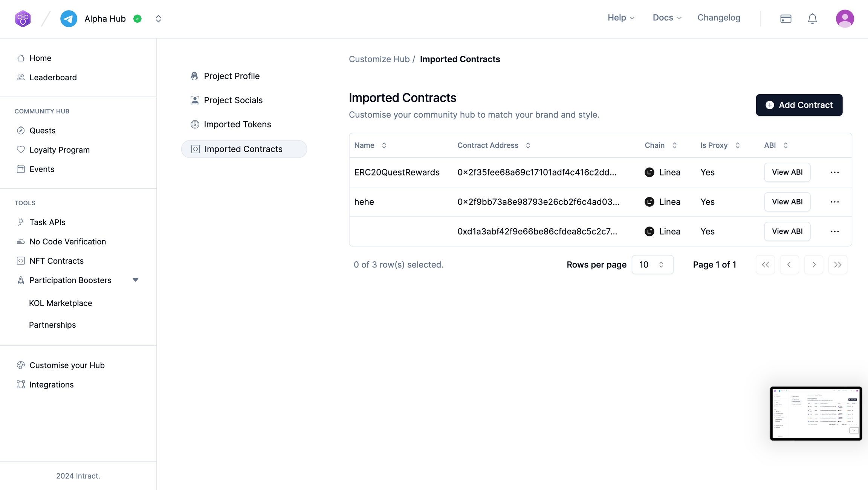The width and height of the screenshot is (868, 490).
Task: Sort by Contract Address column
Action: click(528, 145)
